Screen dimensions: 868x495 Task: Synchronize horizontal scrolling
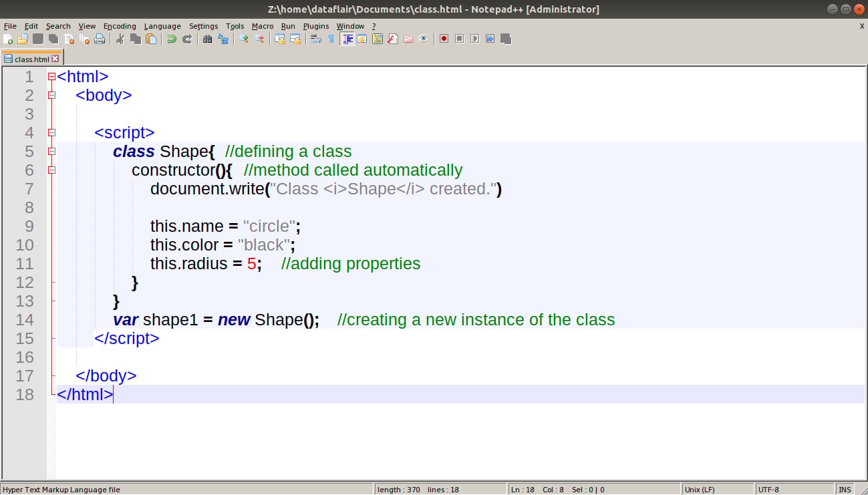pyautogui.click(x=295, y=39)
